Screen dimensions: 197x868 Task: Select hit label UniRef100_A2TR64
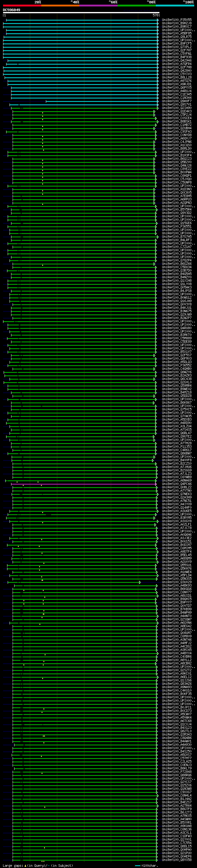click(177, 806)
